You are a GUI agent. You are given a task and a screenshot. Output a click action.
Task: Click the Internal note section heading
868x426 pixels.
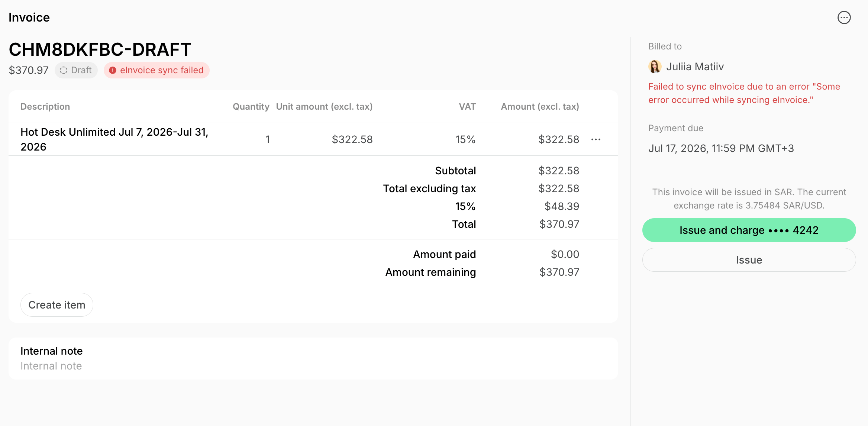point(52,351)
